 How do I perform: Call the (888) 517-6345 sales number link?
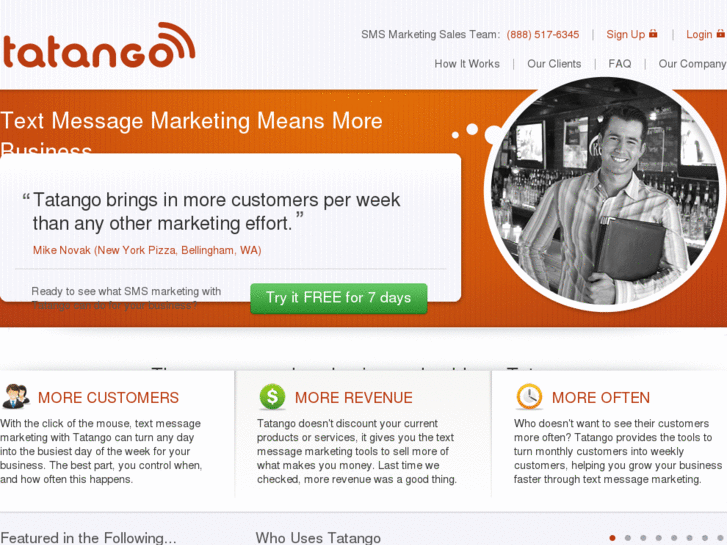542,35
